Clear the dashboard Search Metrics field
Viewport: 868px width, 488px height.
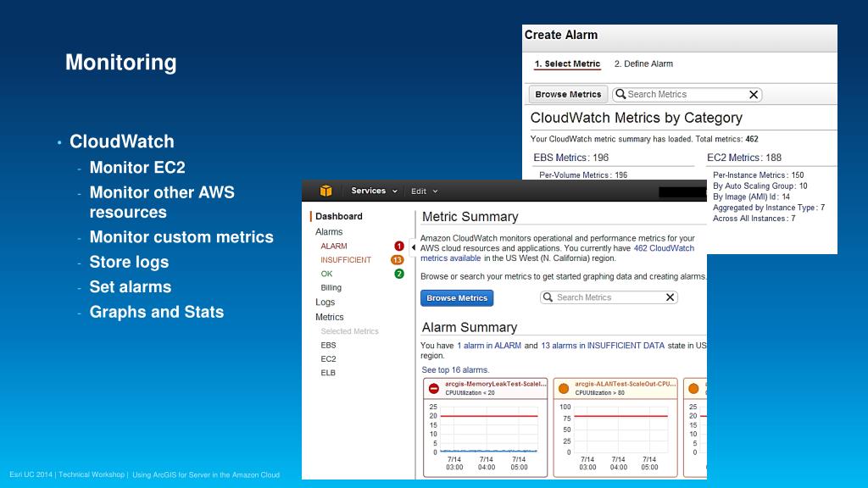(x=670, y=297)
